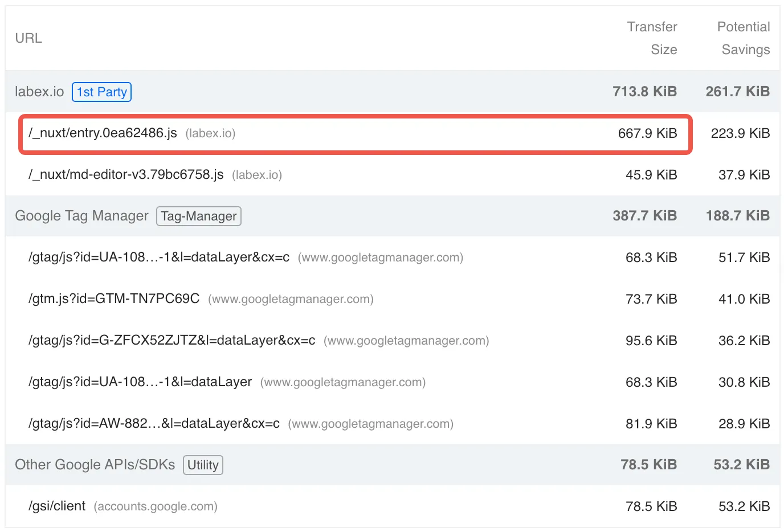This screenshot has height=532, width=784.
Task: Click the Utility badge
Action: (203, 465)
